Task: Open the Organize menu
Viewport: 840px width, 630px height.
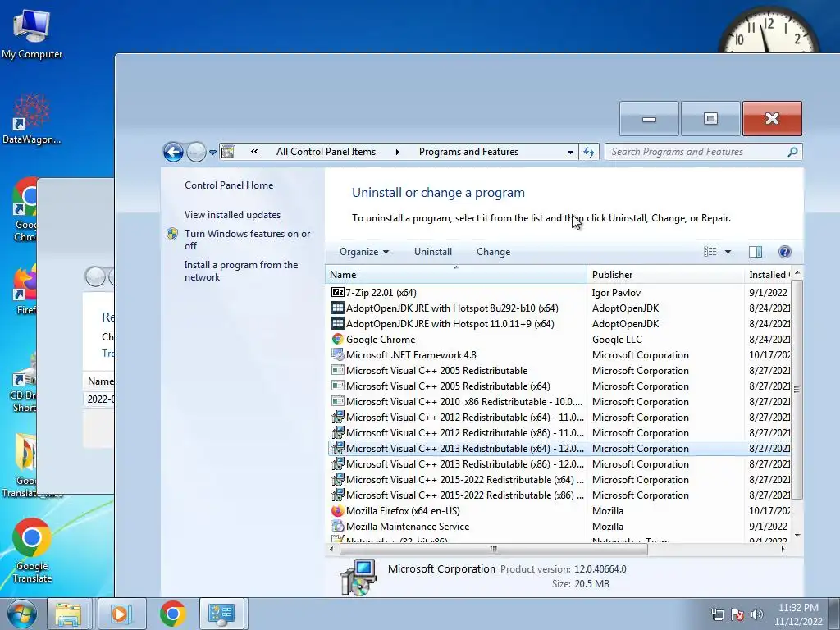Action: (x=364, y=252)
